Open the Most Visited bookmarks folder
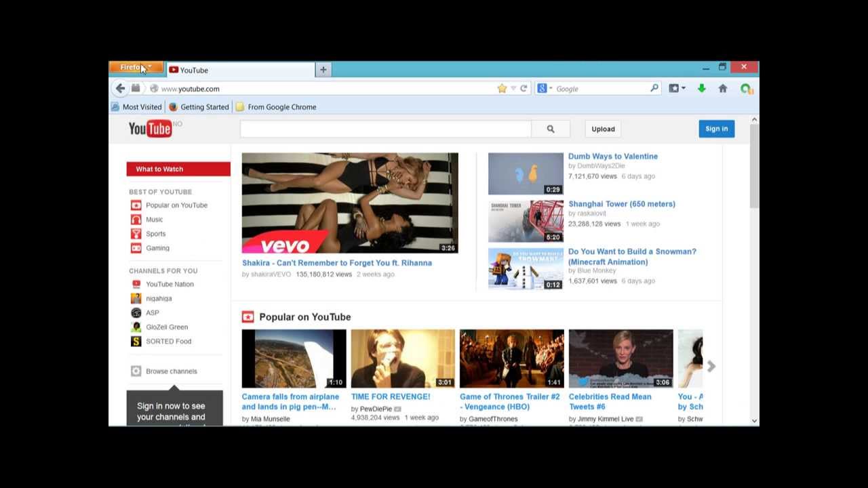This screenshot has height=488, width=868. point(136,107)
